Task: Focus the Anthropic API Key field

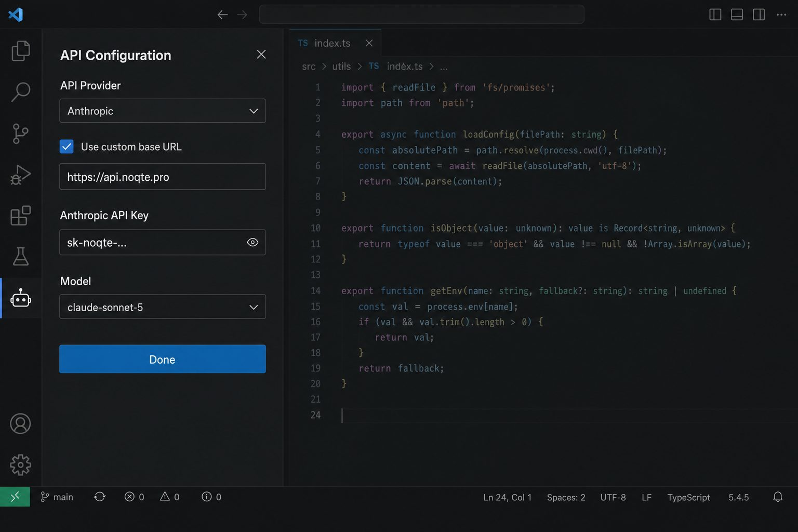Action: pyautogui.click(x=163, y=242)
